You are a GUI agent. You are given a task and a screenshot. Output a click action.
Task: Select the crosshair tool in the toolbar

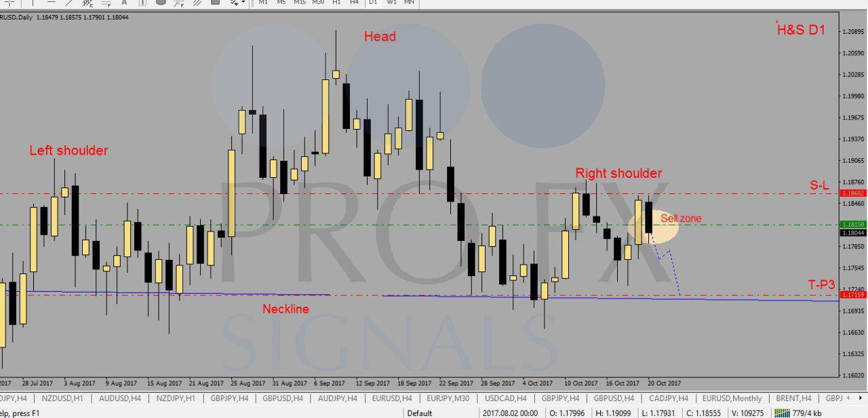(9, 3)
